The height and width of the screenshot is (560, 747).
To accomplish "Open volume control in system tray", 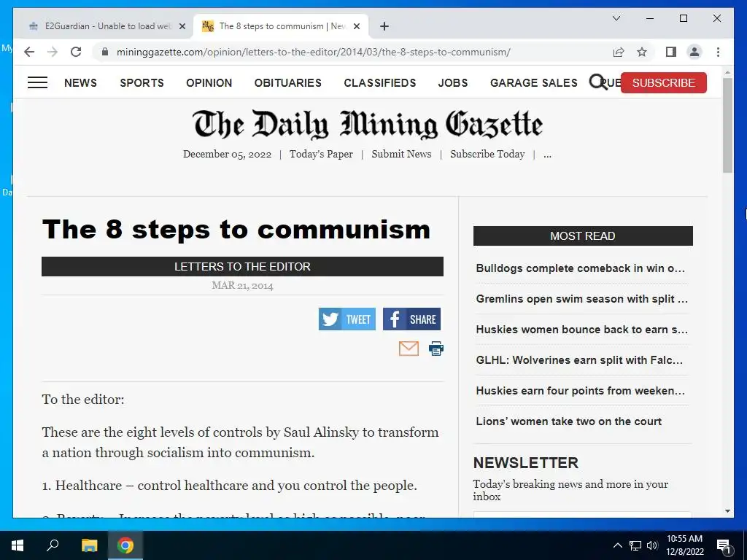I will (x=652, y=545).
